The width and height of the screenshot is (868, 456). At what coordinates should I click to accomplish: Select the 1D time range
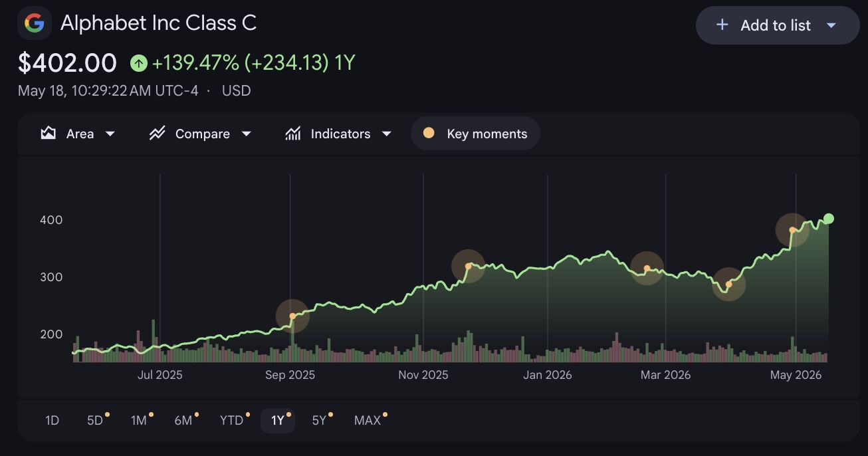(x=53, y=420)
